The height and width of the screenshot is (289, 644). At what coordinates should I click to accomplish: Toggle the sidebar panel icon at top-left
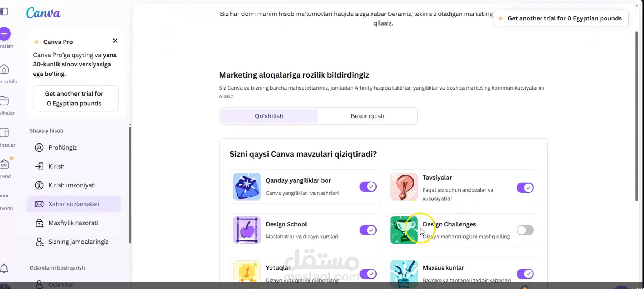(x=4, y=12)
